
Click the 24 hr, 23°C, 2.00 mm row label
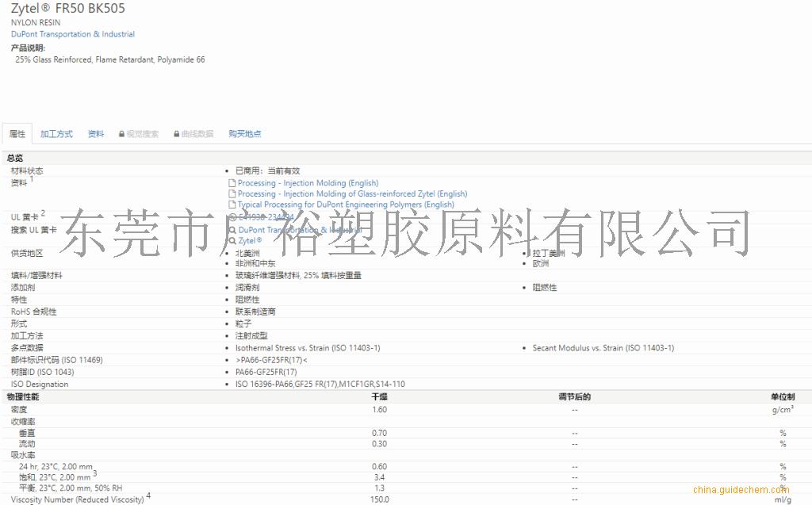56,466
